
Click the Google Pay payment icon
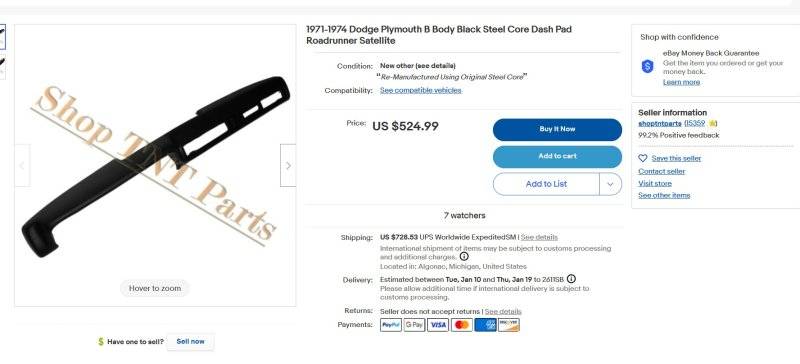pos(414,325)
